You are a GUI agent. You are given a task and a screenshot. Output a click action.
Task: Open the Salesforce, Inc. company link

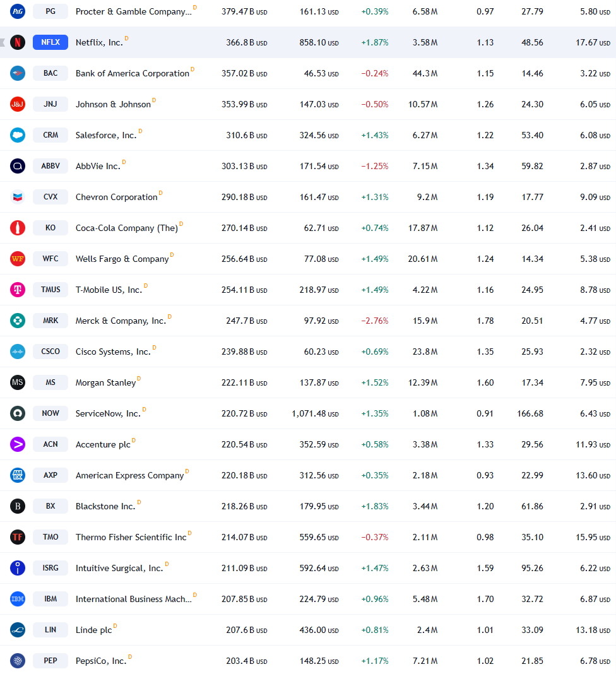(106, 136)
